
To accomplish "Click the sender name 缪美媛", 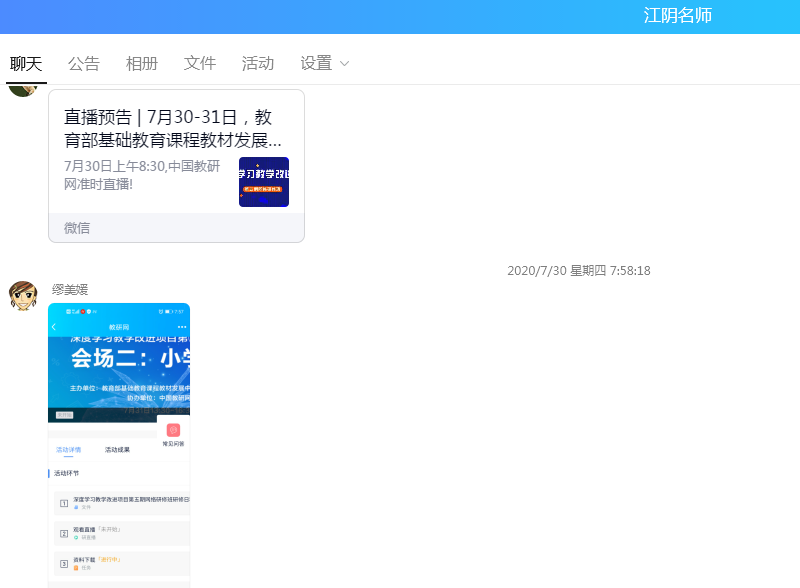I will click(x=70, y=290).
